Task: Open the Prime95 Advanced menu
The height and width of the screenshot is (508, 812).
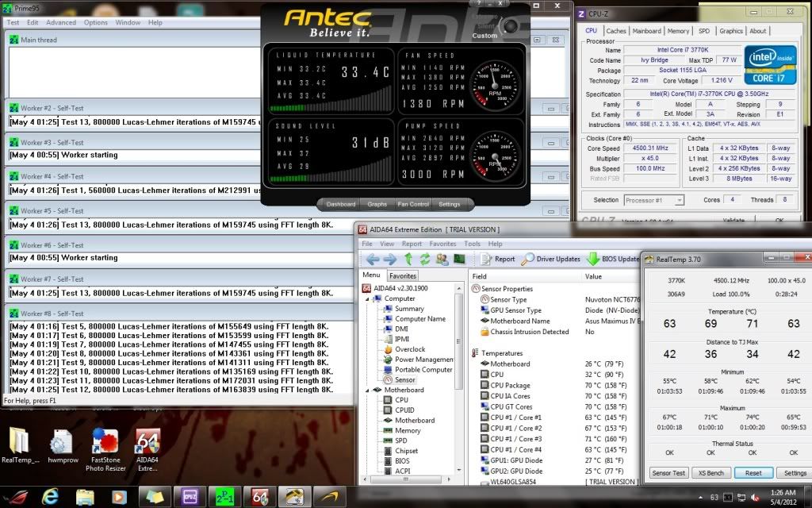Action: (x=61, y=22)
